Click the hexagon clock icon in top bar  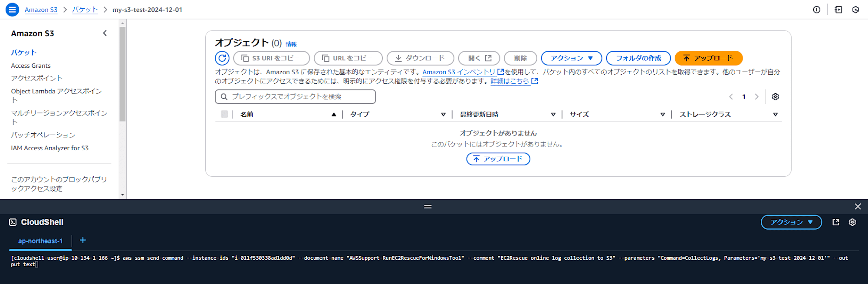[x=856, y=10]
